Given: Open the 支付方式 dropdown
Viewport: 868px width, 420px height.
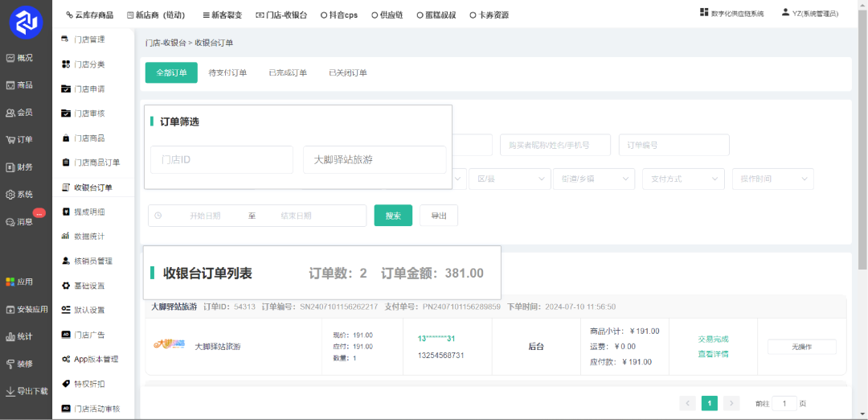Looking at the screenshot, I should point(683,179).
